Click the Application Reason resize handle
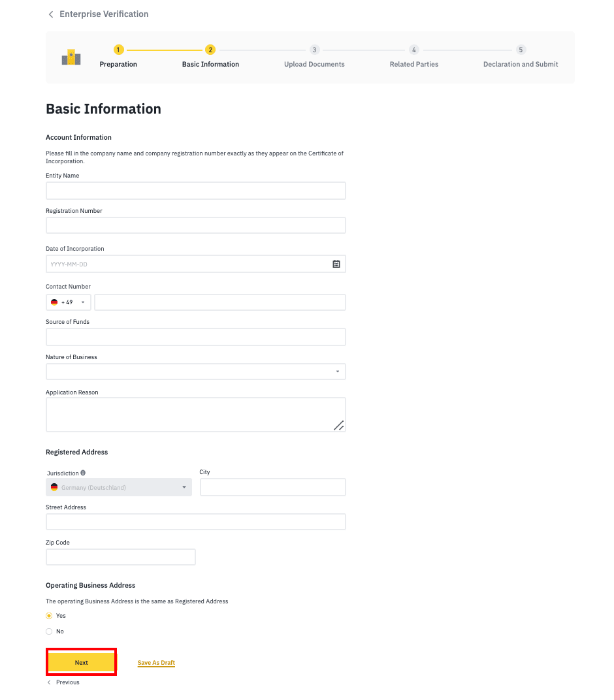Image resolution: width=614 pixels, height=700 pixels. pyautogui.click(x=339, y=426)
